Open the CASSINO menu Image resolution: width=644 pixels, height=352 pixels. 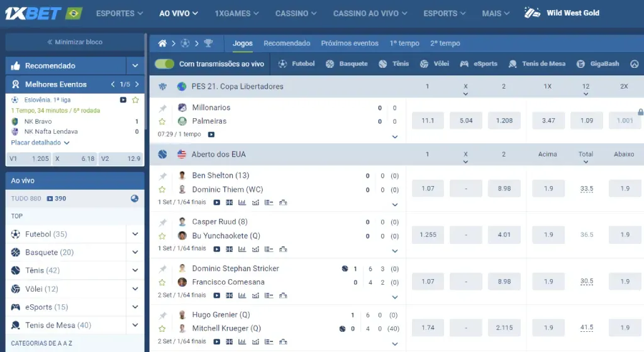(x=296, y=14)
